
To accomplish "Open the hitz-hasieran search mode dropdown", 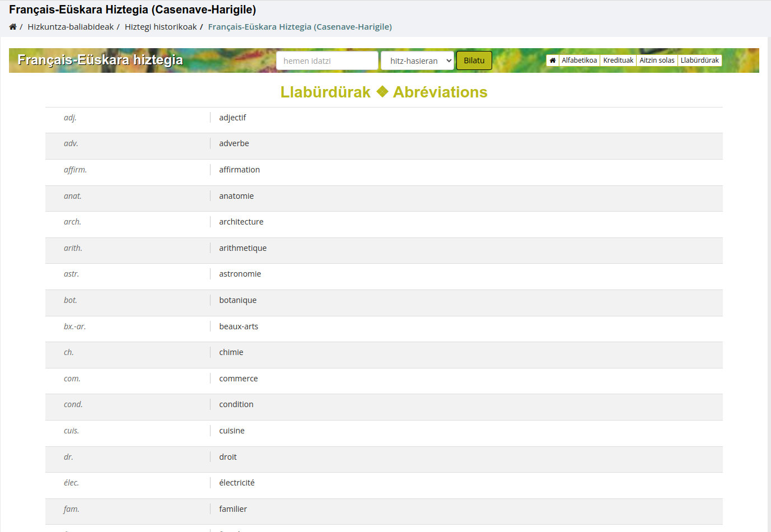I will [x=417, y=61].
